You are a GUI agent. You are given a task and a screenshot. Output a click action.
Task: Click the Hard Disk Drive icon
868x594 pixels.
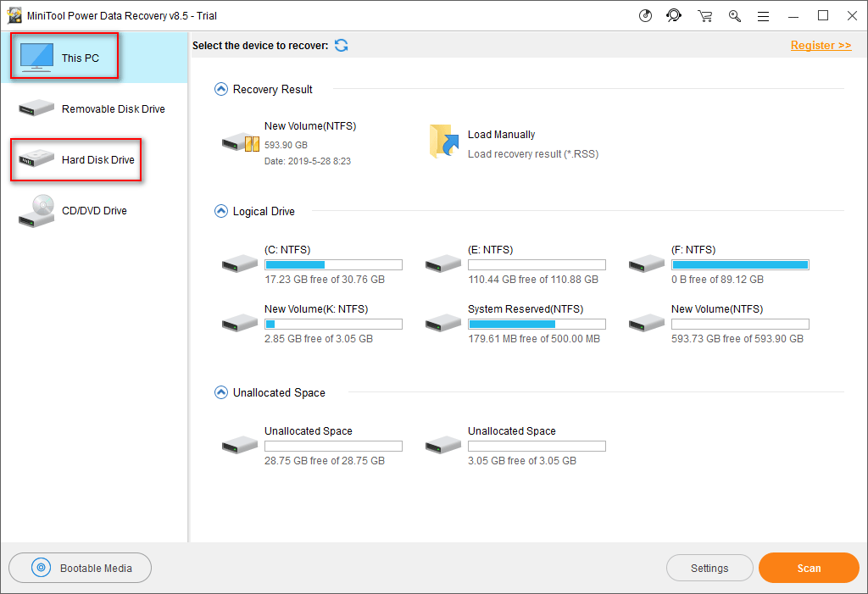tap(36, 158)
